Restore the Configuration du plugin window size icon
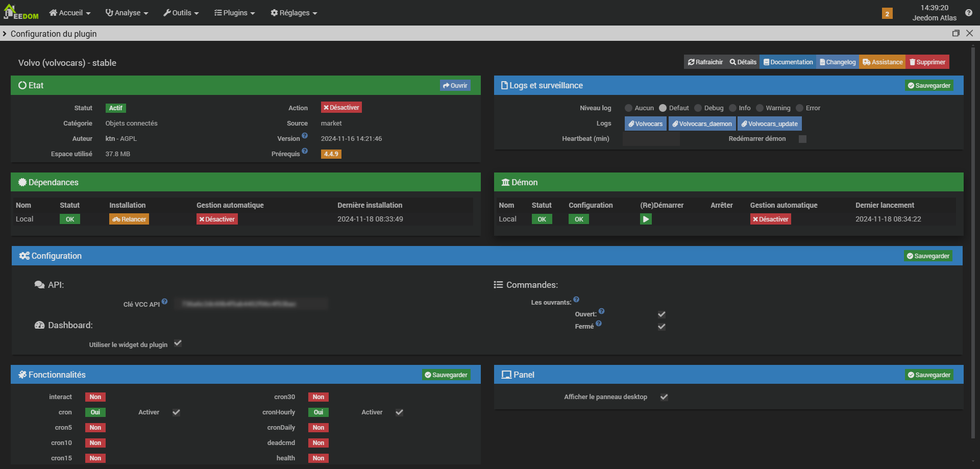 click(x=955, y=33)
